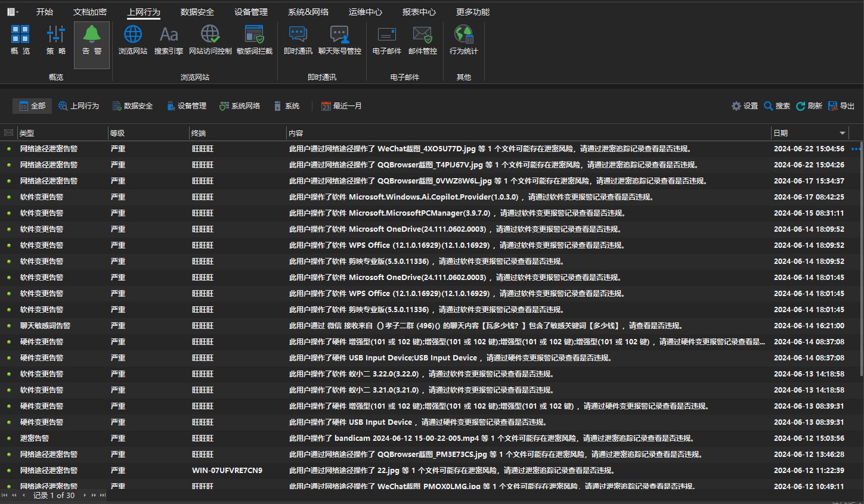
Task: Open 邮件管控 icon
Action: (423, 41)
